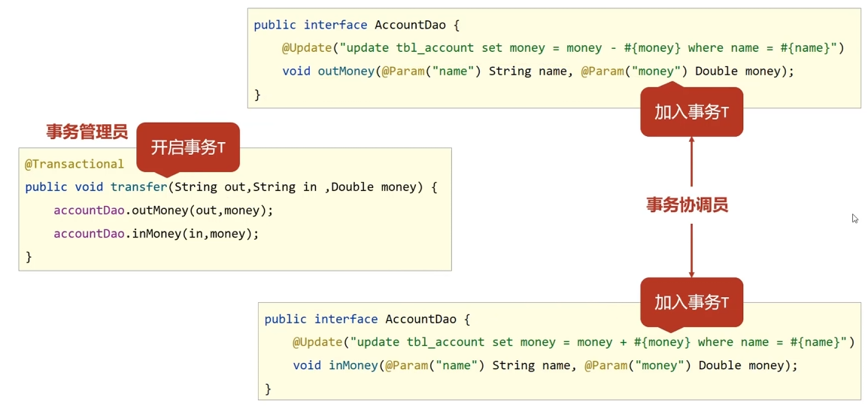Click 加入事务T callout on the outMoney box
Image resolution: width=868 pixels, height=406 pixels.
(x=691, y=113)
